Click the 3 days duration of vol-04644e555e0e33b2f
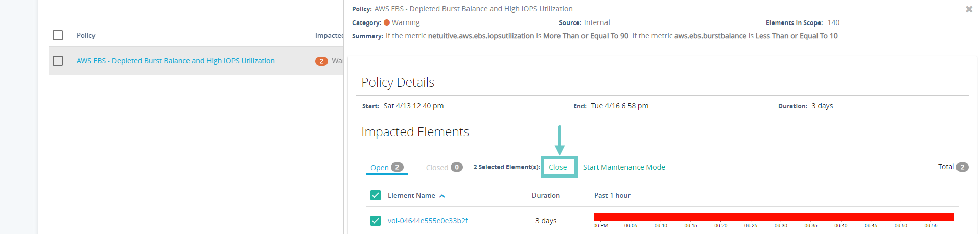Viewport: 980px width, 234px height. click(x=546, y=221)
